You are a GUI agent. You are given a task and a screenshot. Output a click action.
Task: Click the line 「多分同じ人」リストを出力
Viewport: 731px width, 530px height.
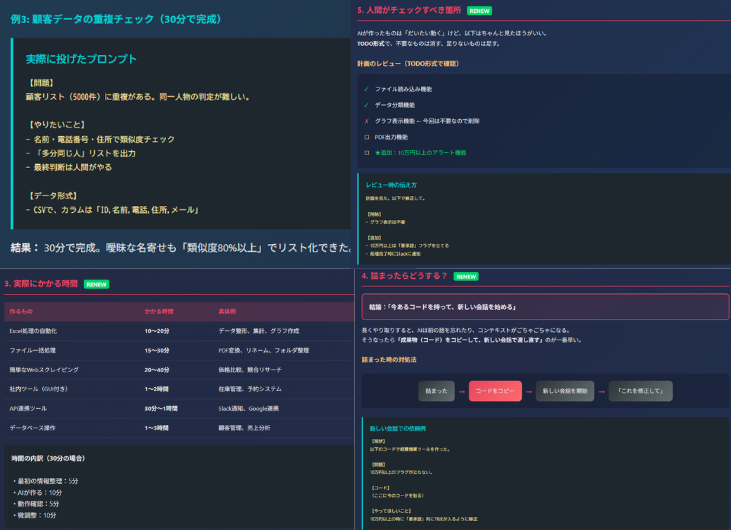tap(81, 153)
